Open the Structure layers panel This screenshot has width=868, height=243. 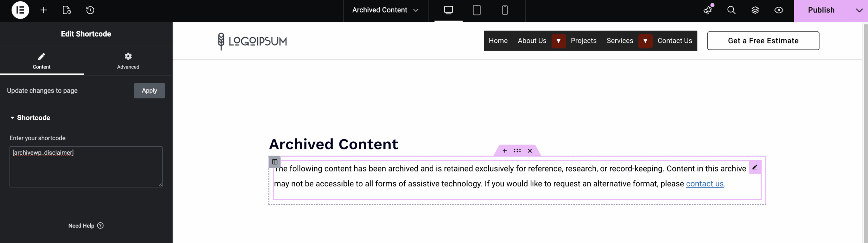tap(755, 10)
